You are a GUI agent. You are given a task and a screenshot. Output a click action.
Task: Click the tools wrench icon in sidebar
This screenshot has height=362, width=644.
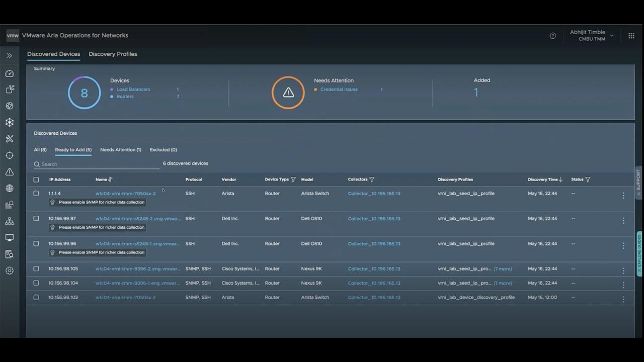[x=9, y=139]
